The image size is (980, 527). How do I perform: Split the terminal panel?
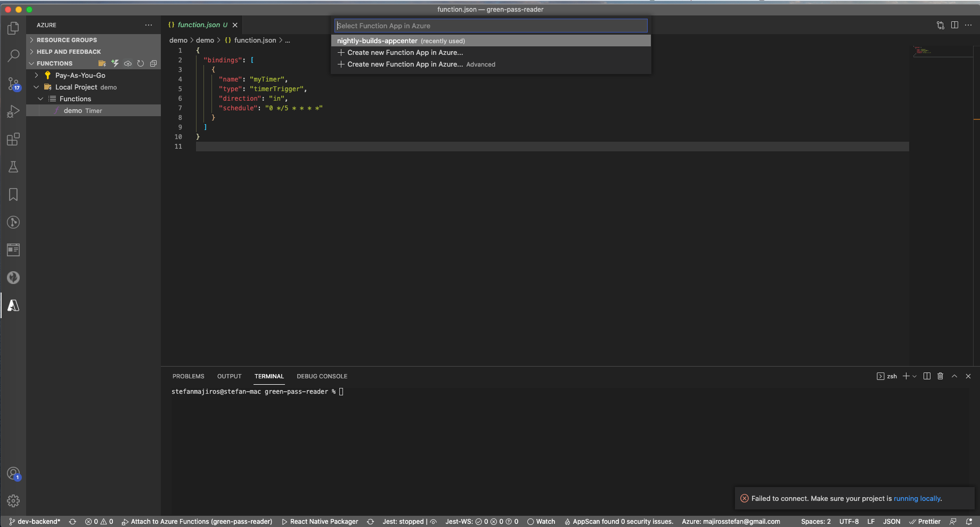[x=927, y=376]
